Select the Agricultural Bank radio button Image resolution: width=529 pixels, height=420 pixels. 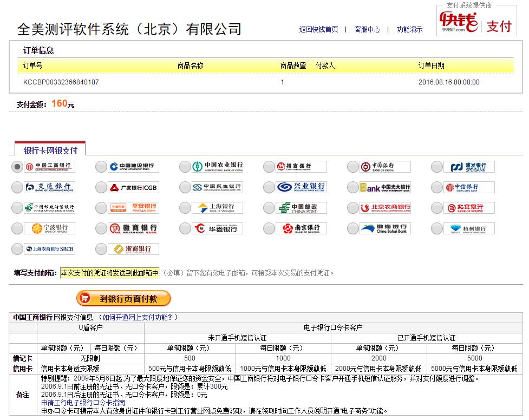tap(185, 167)
